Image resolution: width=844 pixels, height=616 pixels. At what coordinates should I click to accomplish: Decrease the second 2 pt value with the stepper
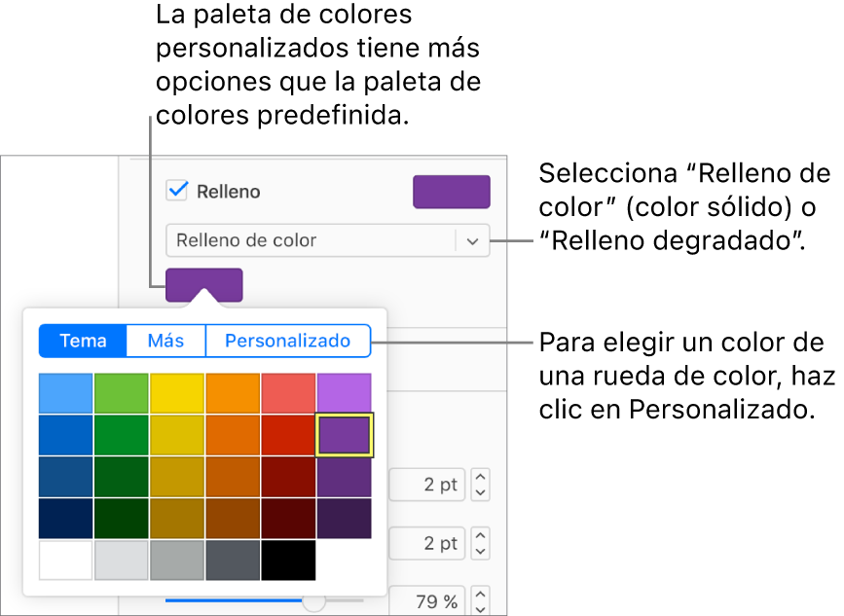[x=480, y=550]
